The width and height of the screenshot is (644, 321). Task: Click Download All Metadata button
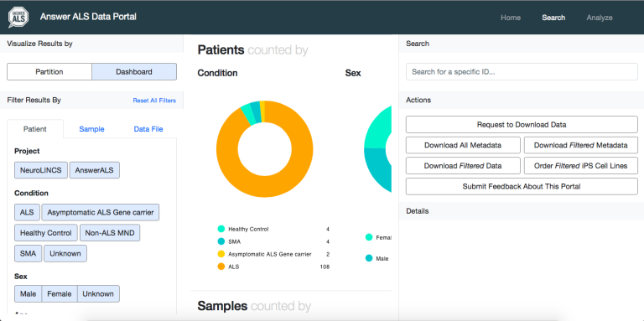pyautogui.click(x=463, y=145)
